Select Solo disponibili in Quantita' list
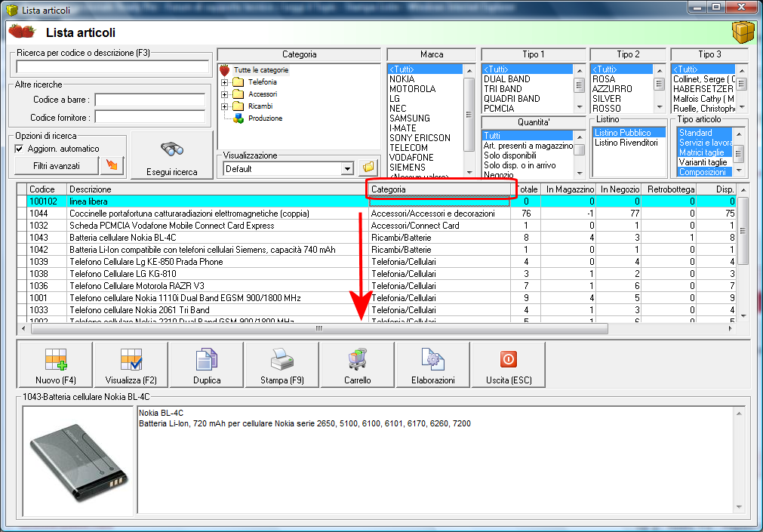The height and width of the screenshot is (532, 763). [x=528, y=155]
